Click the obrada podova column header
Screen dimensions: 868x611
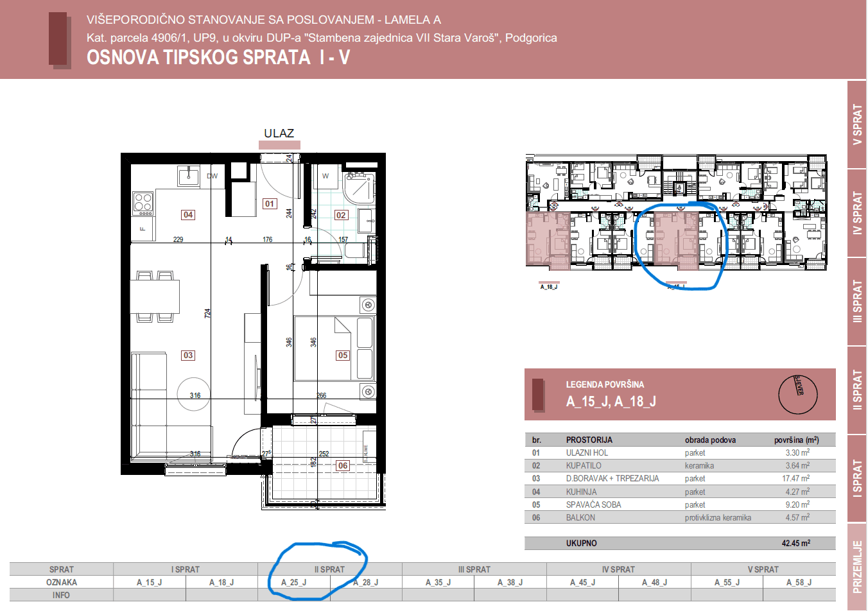(x=710, y=440)
